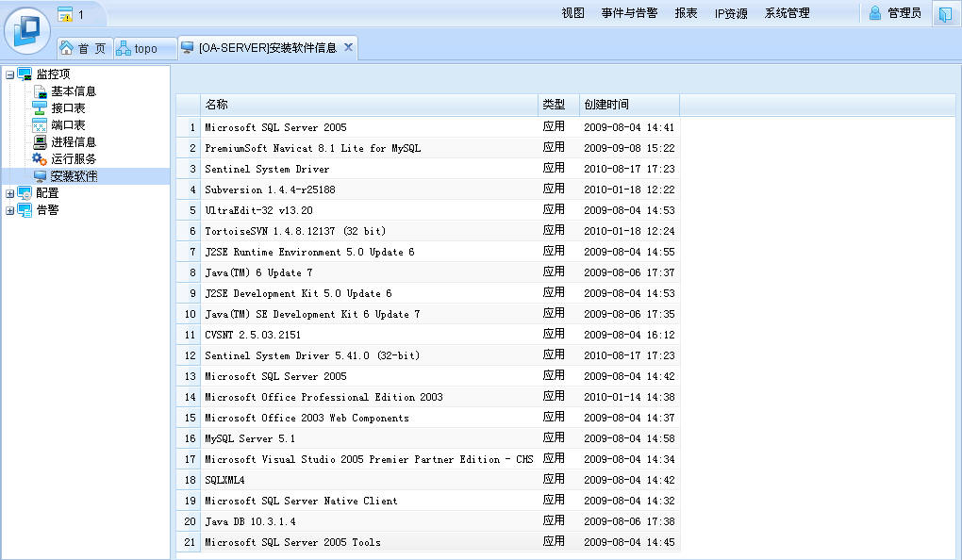Click the monitor icon on OA-SERVER tab
962x560 pixels.
tap(188, 47)
